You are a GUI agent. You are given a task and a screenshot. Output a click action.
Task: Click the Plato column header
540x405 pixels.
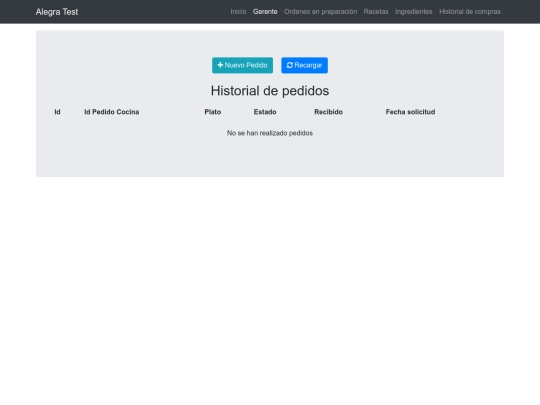coord(213,112)
